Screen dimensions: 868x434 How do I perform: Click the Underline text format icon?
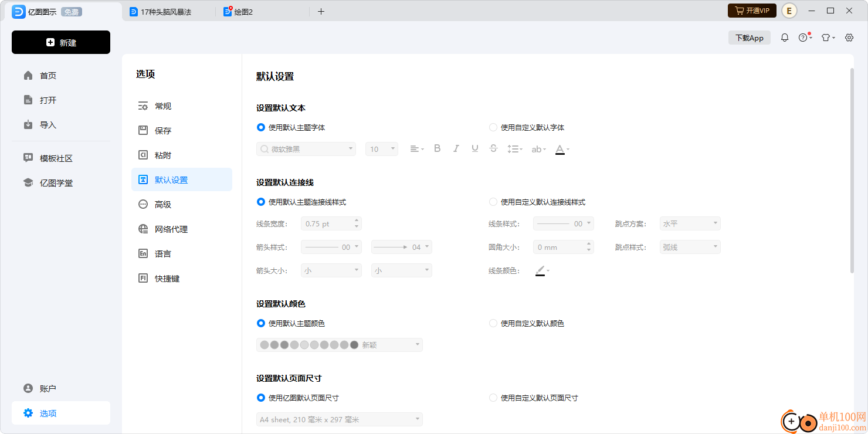coord(474,148)
